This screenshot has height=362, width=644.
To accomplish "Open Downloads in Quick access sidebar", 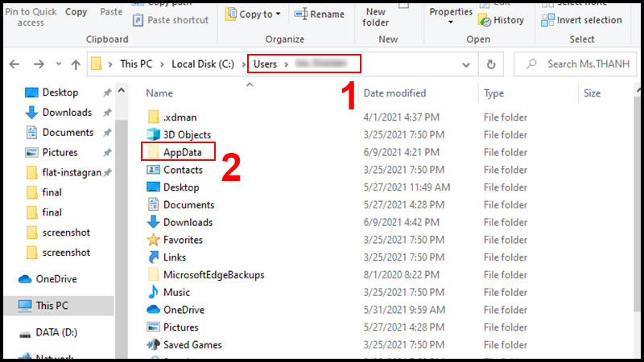I will click(x=58, y=112).
